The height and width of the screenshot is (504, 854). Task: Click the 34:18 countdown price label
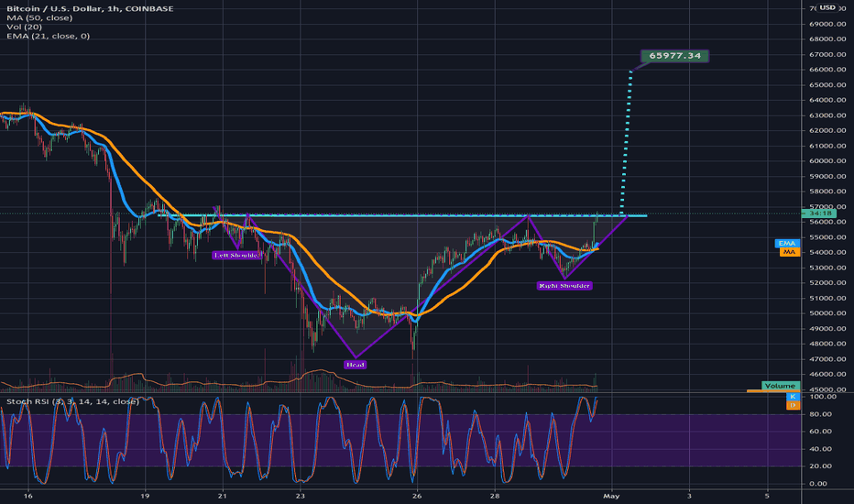click(819, 213)
